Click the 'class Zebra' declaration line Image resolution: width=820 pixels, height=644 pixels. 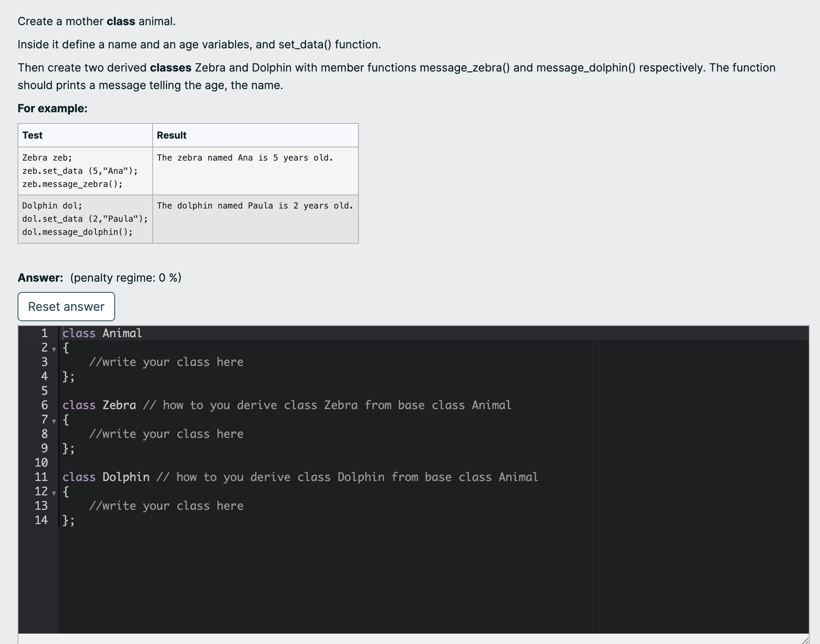(x=119, y=405)
